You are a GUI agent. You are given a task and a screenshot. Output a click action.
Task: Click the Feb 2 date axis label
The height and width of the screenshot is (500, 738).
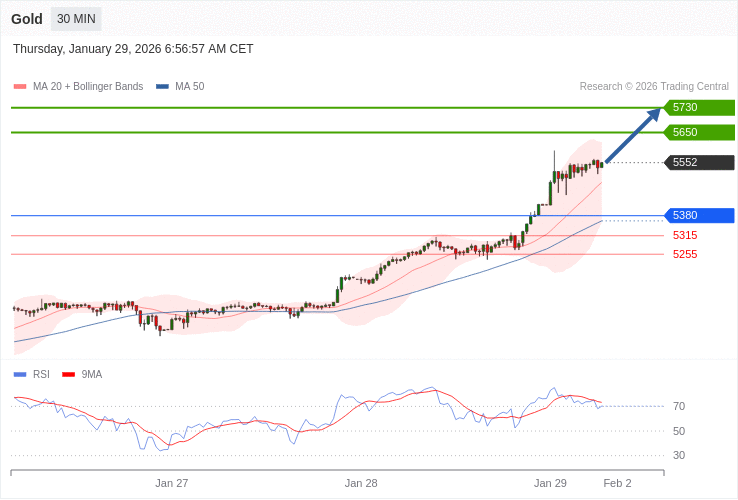[x=617, y=483]
